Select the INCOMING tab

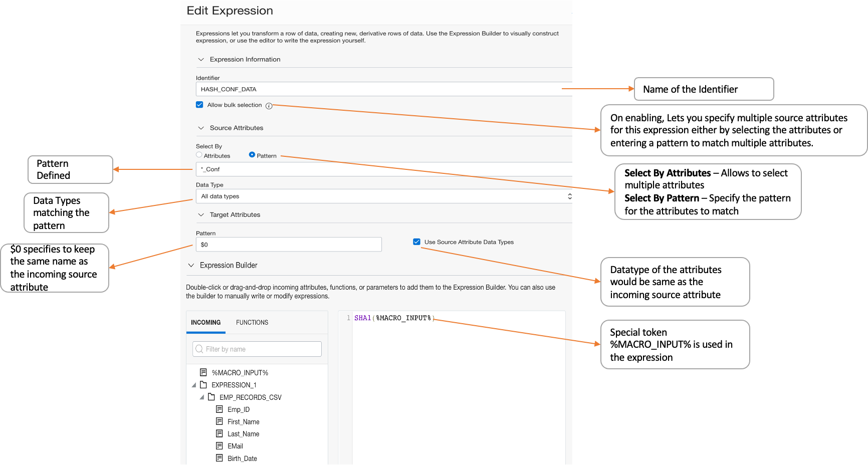[205, 323]
